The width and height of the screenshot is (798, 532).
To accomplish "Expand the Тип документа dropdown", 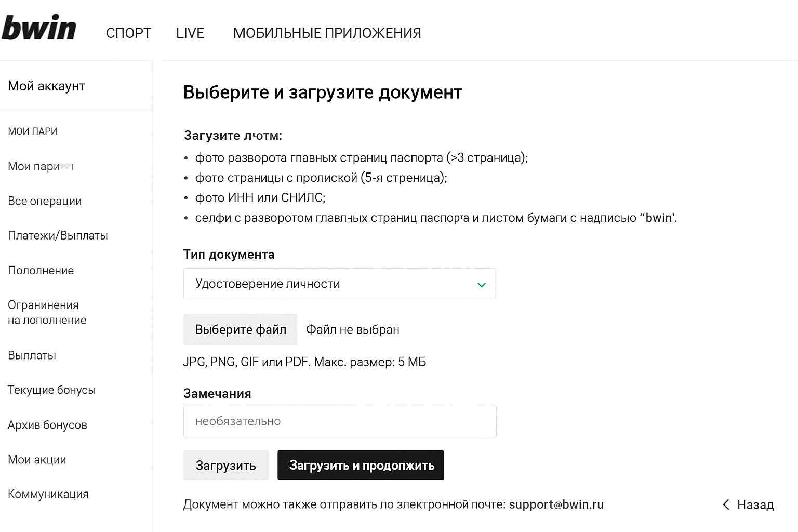I will click(339, 284).
